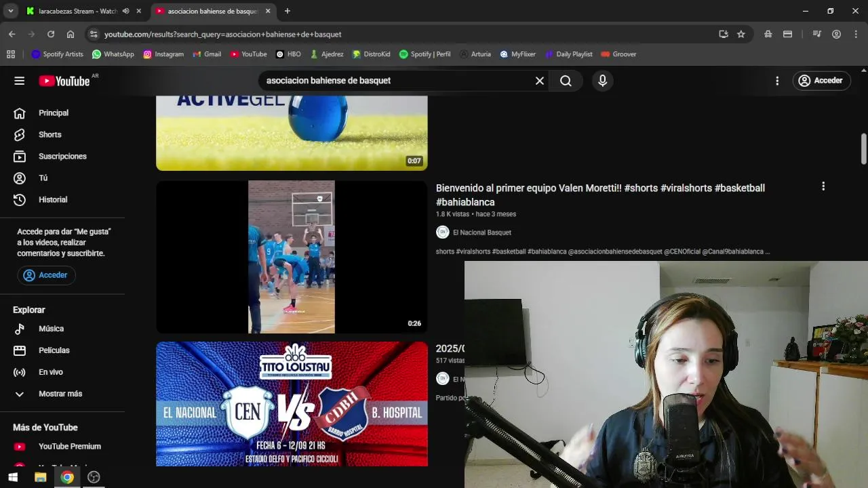The width and height of the screenshot is (868, 488).
Task: Reload the current page
Action: tap(51, 34)
